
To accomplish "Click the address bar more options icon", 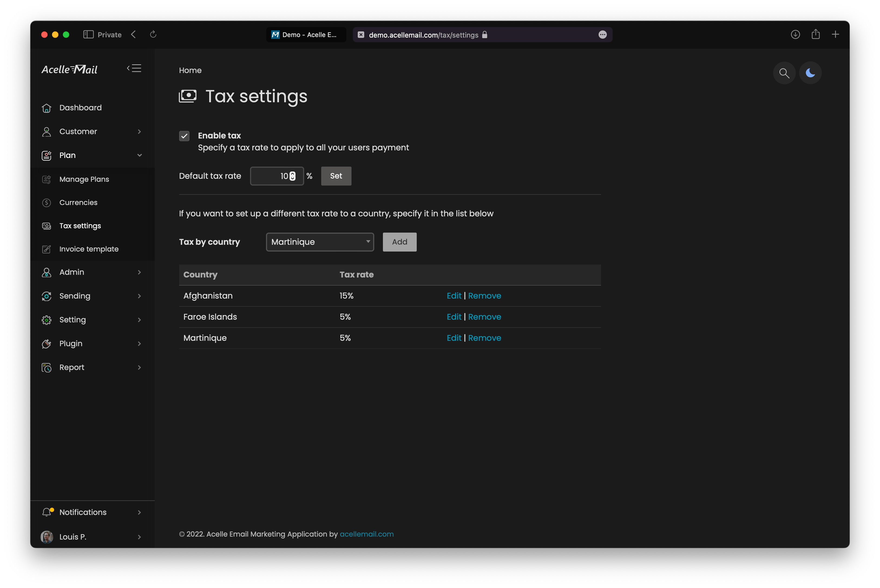I will coord(602,35).
